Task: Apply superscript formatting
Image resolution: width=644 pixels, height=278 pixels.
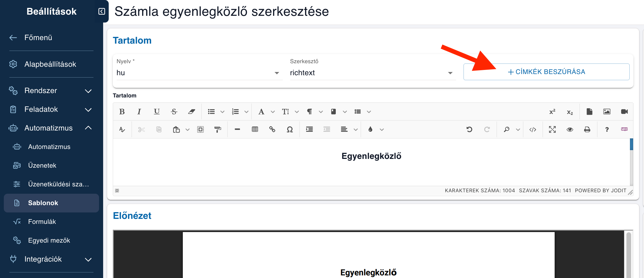Action: (x=552, y=111)
